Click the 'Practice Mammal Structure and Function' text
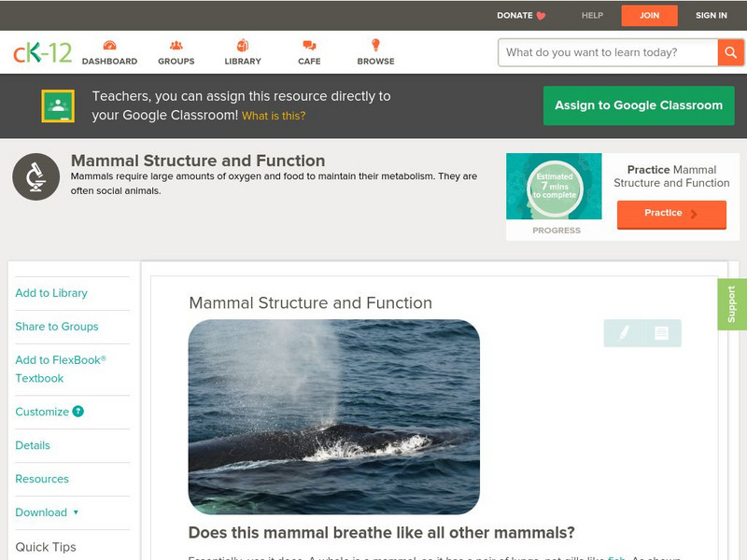 671,176
